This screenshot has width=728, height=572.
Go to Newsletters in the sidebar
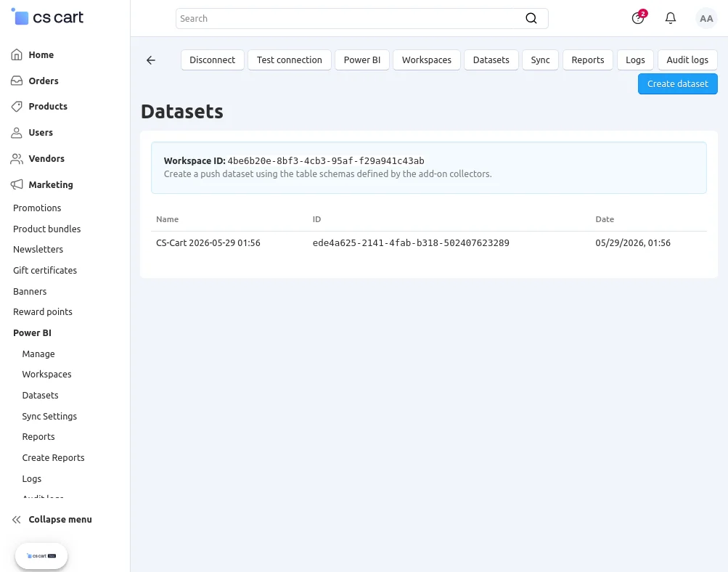click(x=38, y=249)
